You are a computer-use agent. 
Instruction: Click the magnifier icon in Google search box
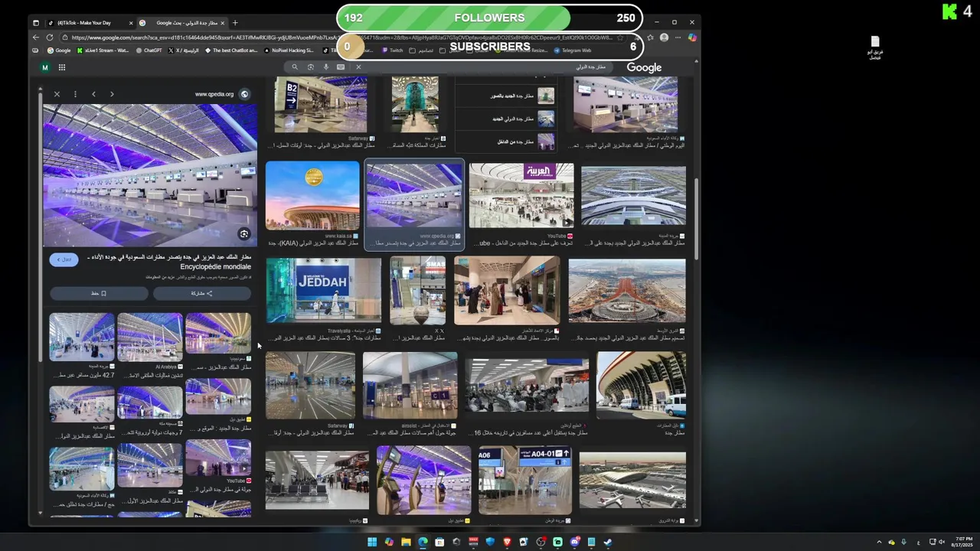[295, 67]
